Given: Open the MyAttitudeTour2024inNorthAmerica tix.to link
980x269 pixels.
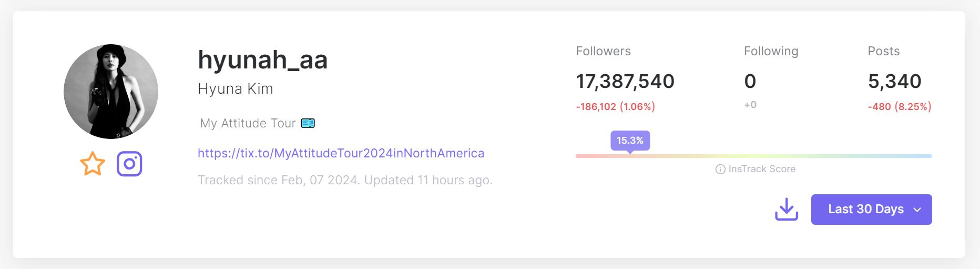Looking at the screenshot, I should pos(341,153).
